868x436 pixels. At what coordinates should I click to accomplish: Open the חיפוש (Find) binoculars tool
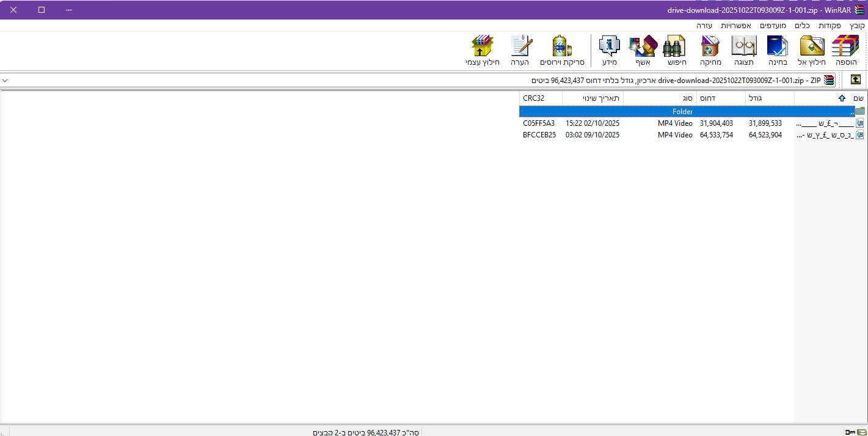tap(675, 50)
